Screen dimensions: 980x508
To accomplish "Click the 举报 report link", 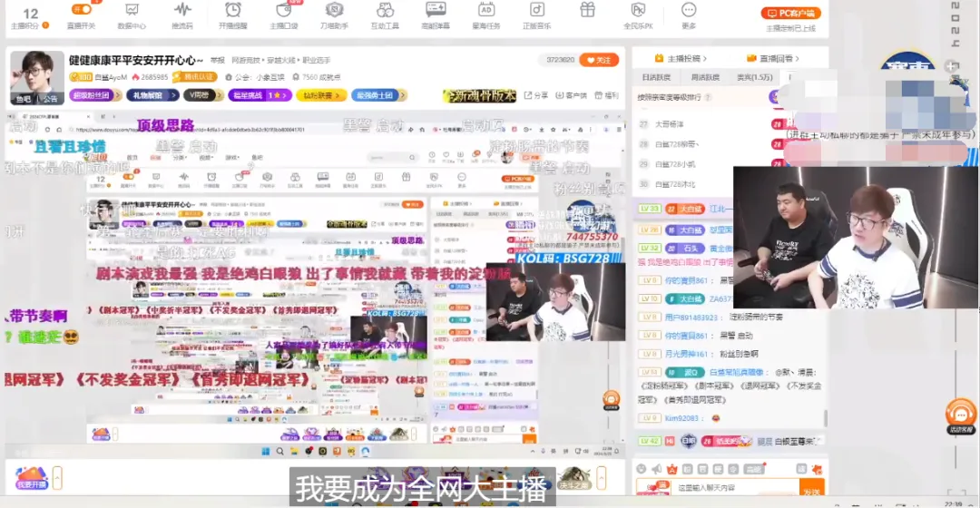I will (218, 61).
